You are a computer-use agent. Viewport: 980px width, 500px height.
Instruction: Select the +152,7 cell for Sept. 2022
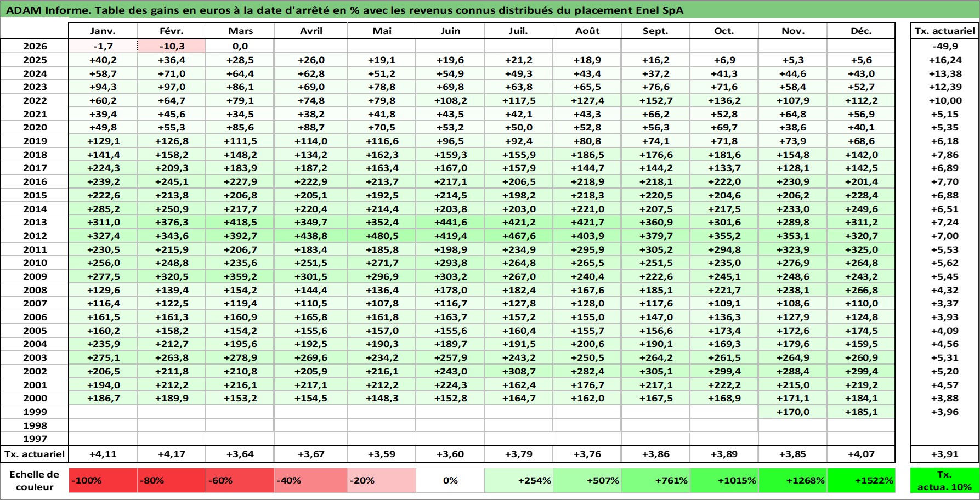(656, 101)
